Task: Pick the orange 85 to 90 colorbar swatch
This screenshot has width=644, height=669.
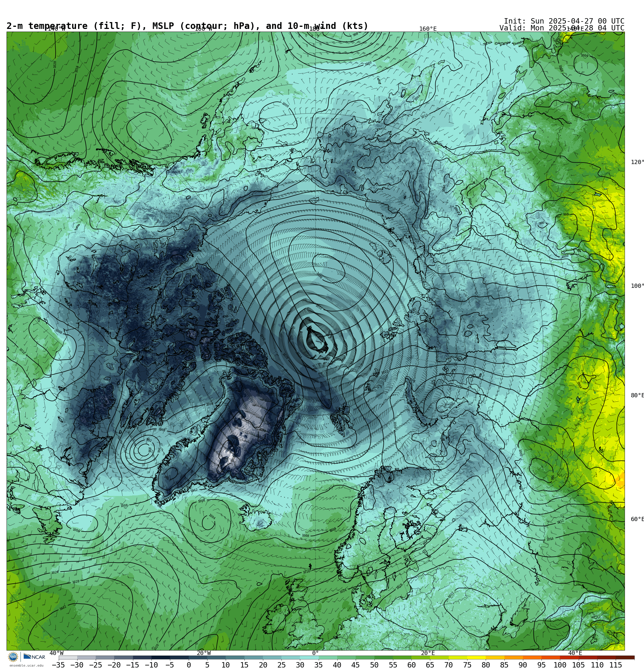Action: (x=513, y=657)
